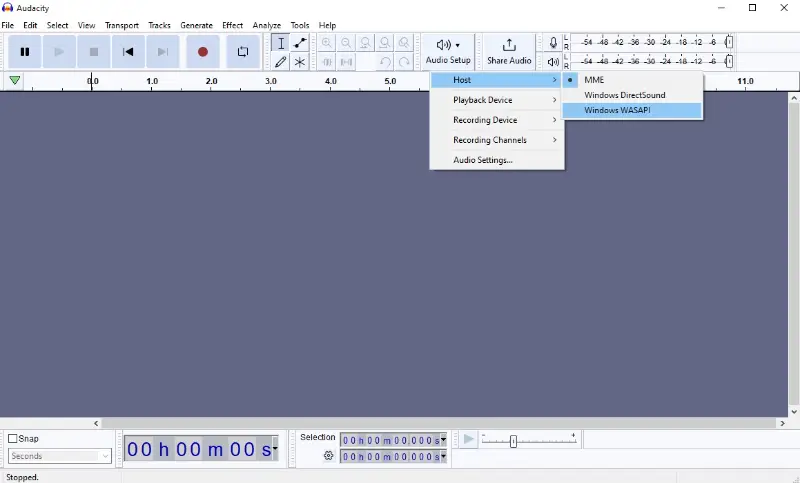Open the time display format dropdown arrow
This screenshot has width=800, height=483.
[275, 448]
